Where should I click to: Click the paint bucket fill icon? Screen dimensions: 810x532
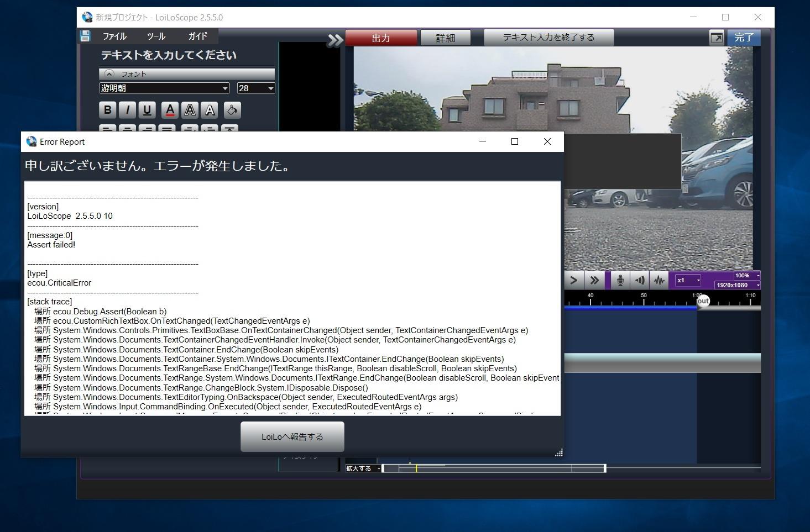coord(232,109)
